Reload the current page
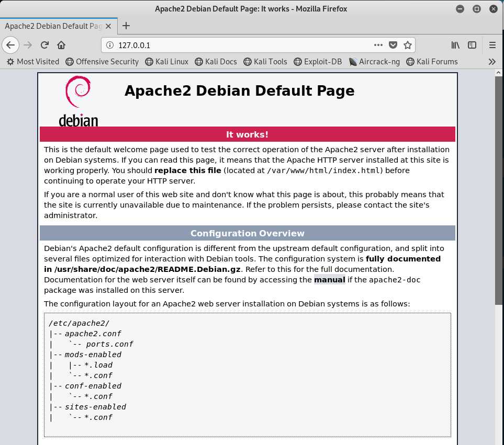 [x=44, y=45]
